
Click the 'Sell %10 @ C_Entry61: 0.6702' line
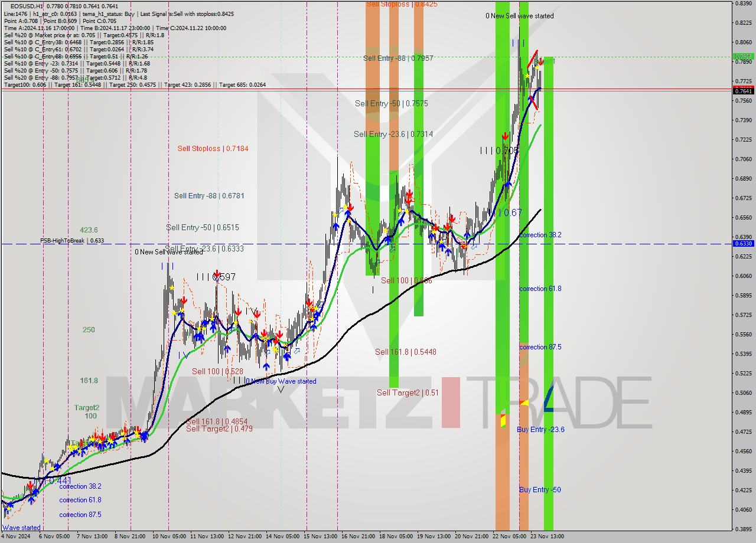79,50
